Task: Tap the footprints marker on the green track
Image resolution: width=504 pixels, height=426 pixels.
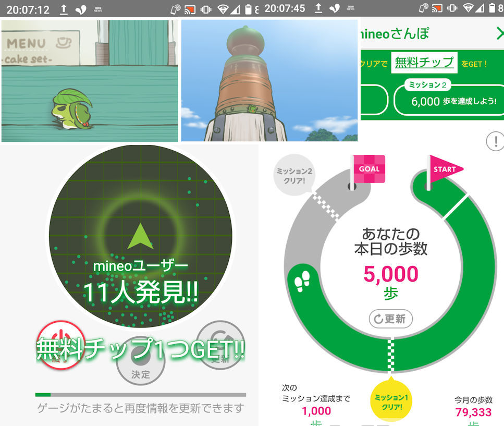Action: pos(302,281)
